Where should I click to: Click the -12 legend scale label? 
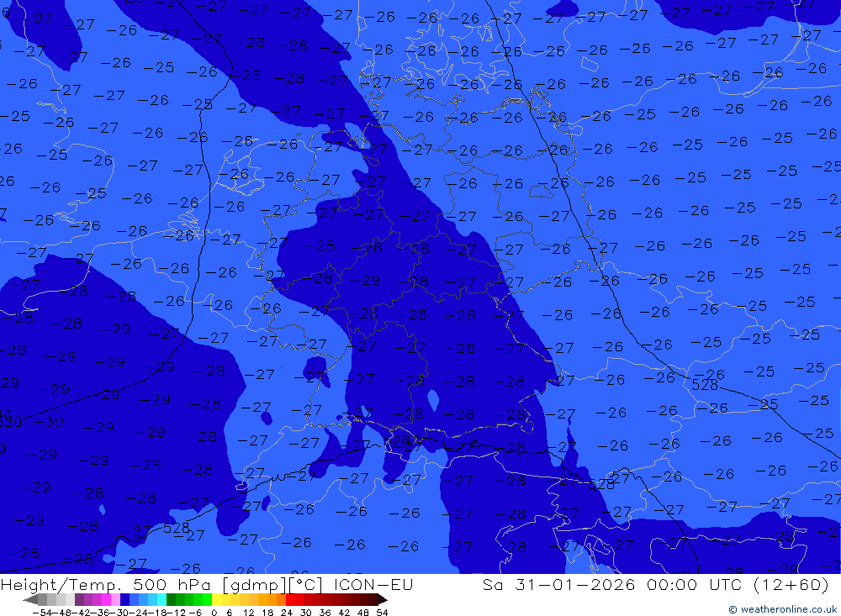tap(177, 613)
